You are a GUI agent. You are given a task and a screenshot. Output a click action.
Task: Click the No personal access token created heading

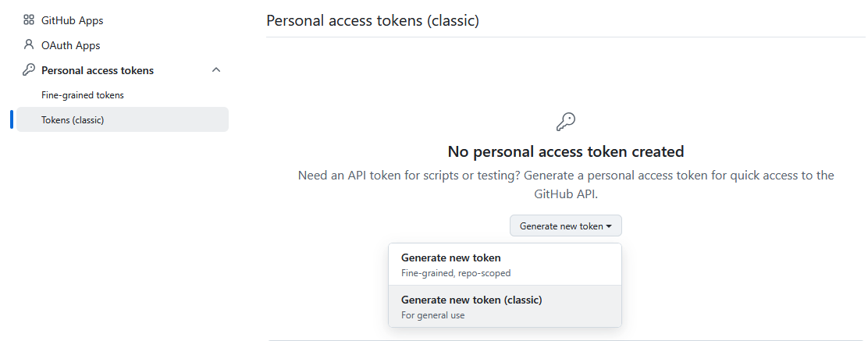[x=566, y=151]
